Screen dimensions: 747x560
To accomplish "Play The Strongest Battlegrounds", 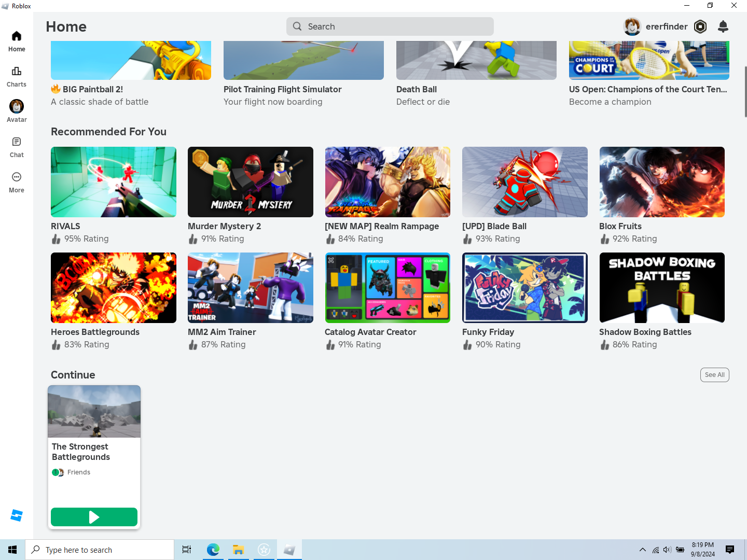I will click(94, 517).
